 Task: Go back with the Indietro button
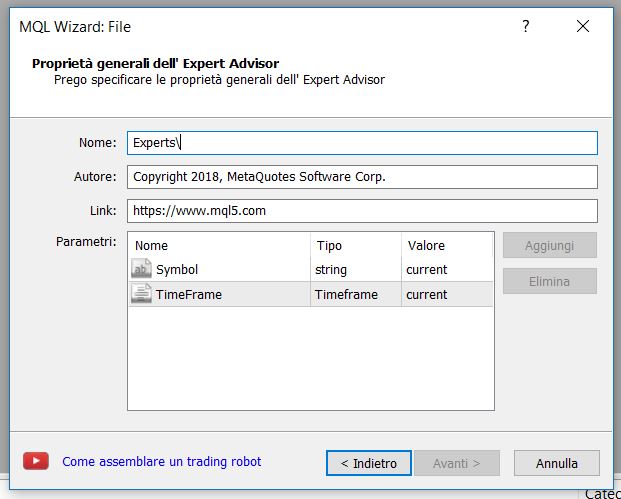pyautogui.click(x=369, y=463)
